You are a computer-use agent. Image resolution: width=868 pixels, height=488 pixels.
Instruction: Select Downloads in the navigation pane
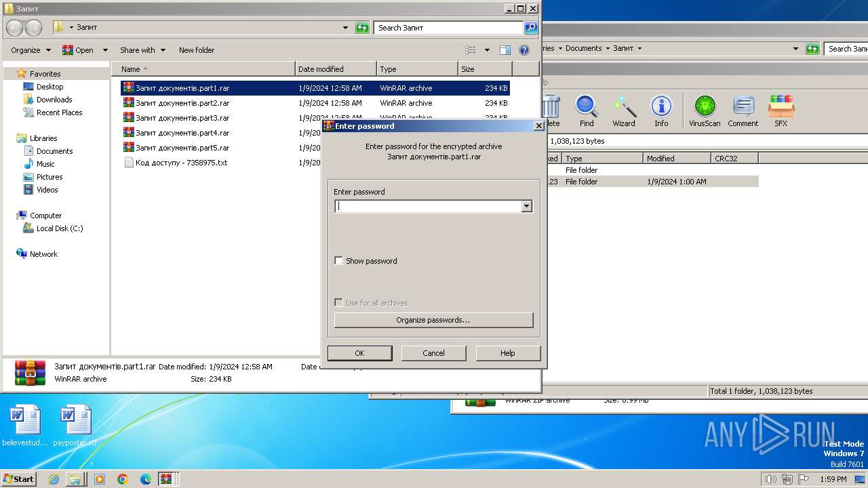coord(54,100)
